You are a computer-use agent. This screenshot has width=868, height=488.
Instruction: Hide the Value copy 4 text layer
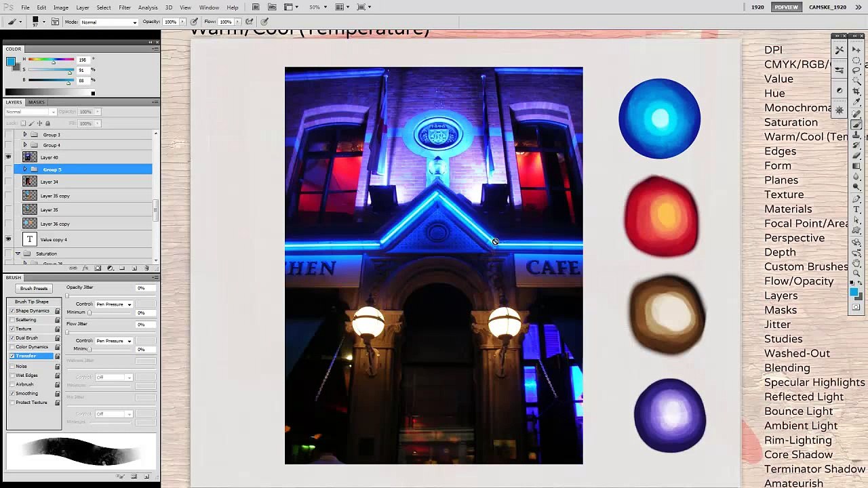pos(8,239)
